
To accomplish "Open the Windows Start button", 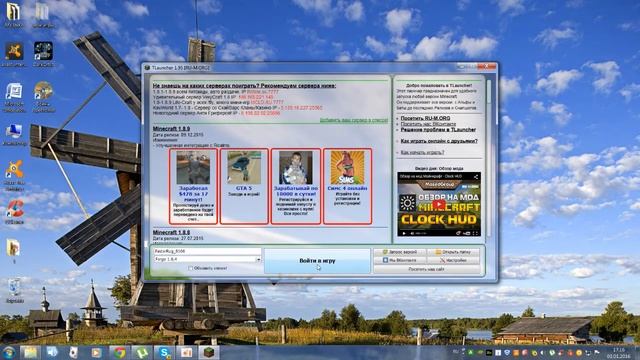I will tap(9, 353).
